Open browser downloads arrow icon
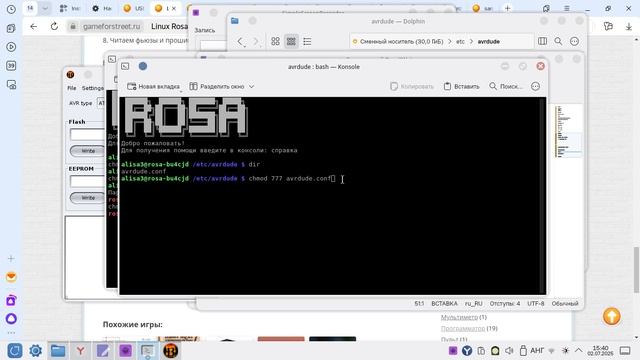Viewport: 640px width, 360px height. 629,27
